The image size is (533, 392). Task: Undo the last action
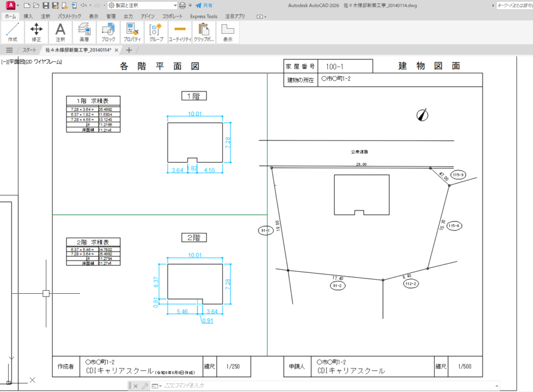pos(83,5)
